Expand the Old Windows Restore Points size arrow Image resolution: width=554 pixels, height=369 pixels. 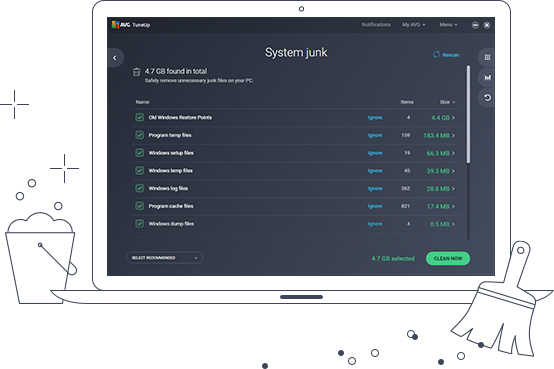pyautogui.click(x=453, y=118)
